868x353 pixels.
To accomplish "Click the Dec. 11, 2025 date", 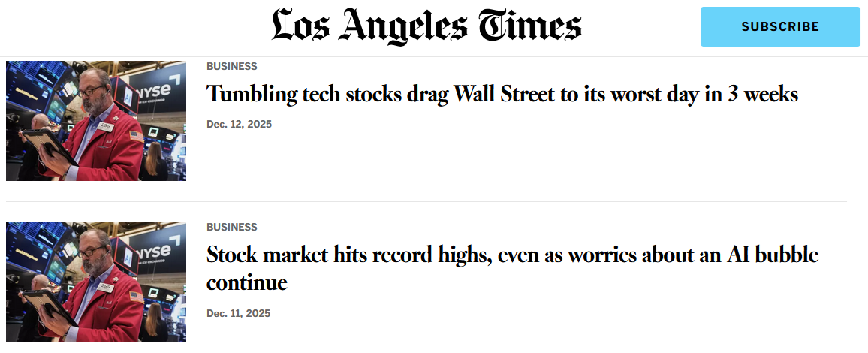I will click(x=238, y=313).
